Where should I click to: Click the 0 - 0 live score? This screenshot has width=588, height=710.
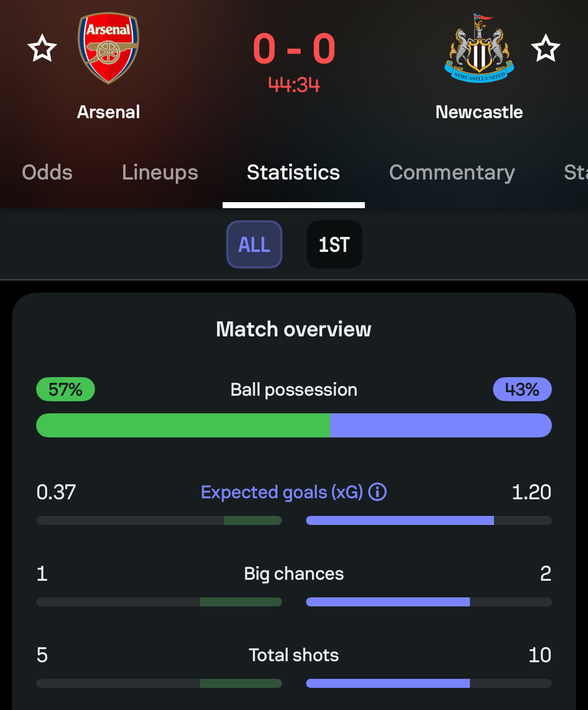[x=294, y=49]
